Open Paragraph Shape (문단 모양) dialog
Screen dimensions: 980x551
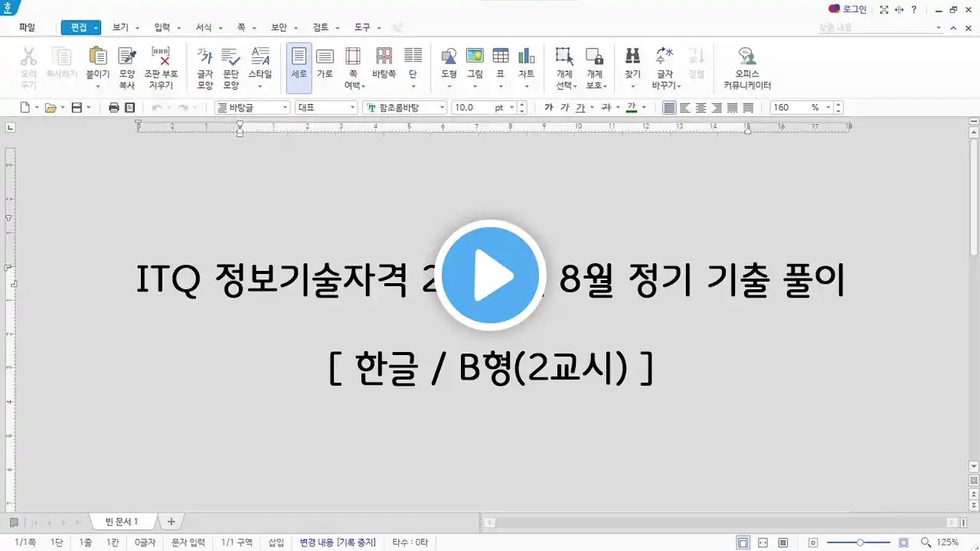point(230,57)
